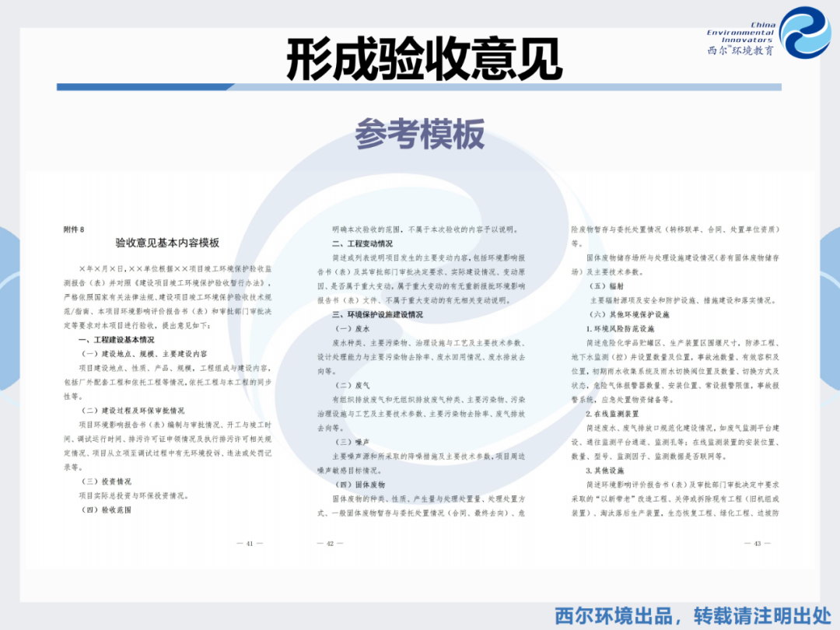Click the blue swirl logo icon at top right

pyautogui.click(x=804, y=32)
